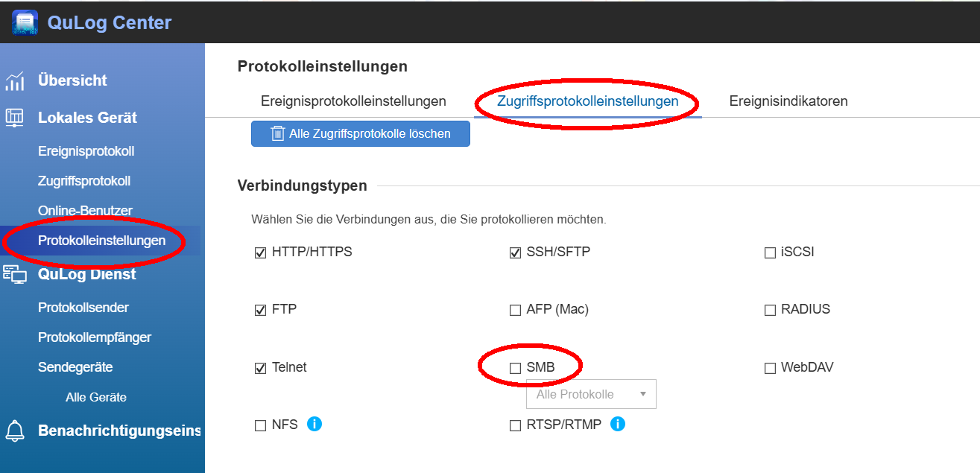
Task: Tick the iSCSI checkbox
Action: tap(770, 253)
